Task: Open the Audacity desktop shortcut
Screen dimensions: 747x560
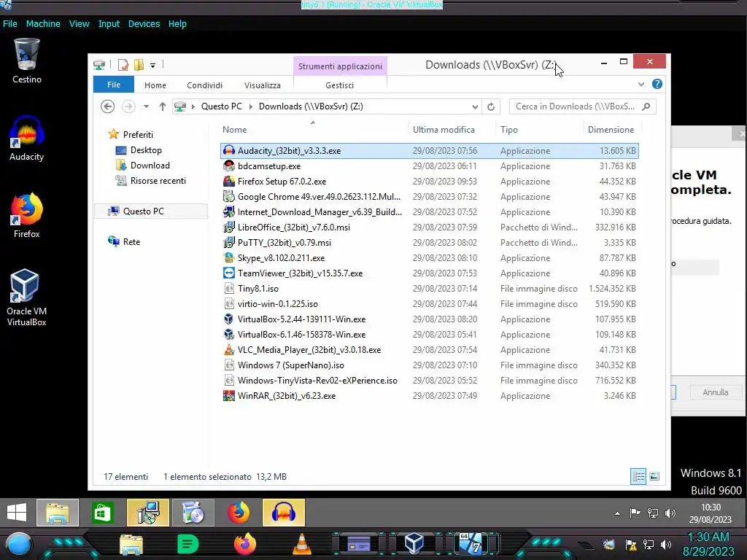Action: point(27,138)
